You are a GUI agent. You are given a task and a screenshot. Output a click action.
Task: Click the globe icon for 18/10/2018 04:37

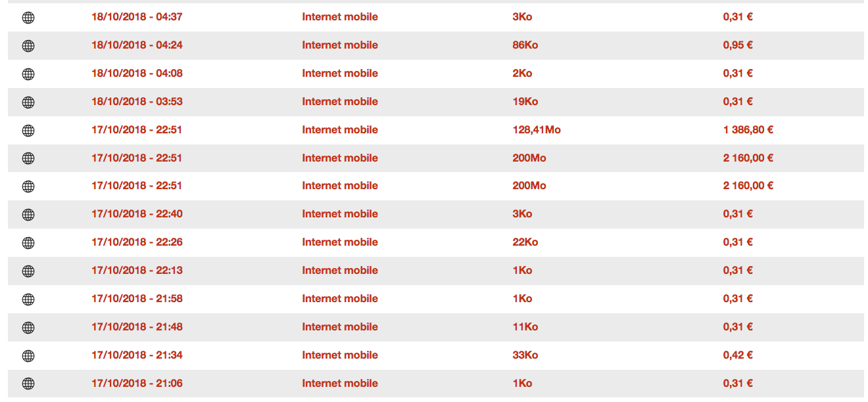click(28, 18)
